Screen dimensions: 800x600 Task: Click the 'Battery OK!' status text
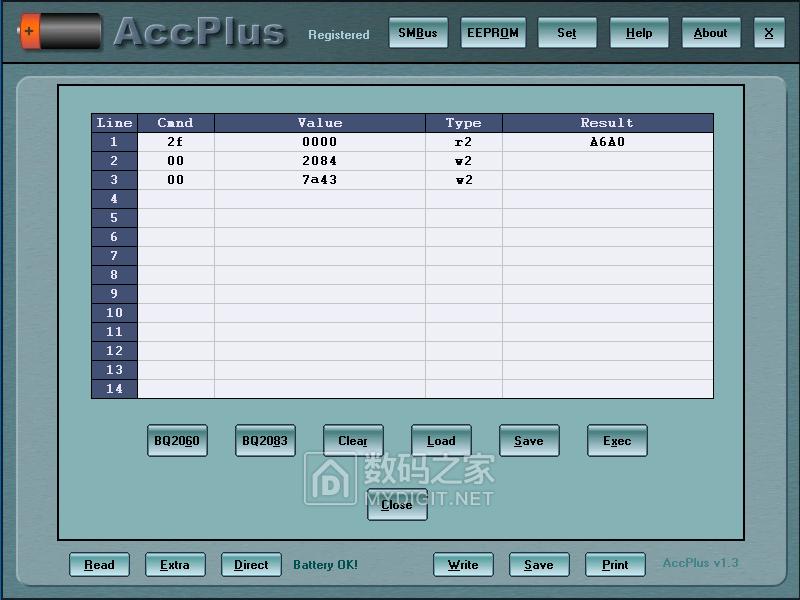tap(326, 565)
